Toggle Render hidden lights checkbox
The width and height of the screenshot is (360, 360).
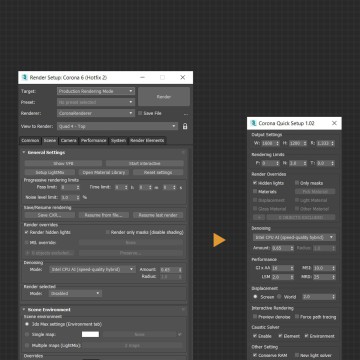[26, 232]
